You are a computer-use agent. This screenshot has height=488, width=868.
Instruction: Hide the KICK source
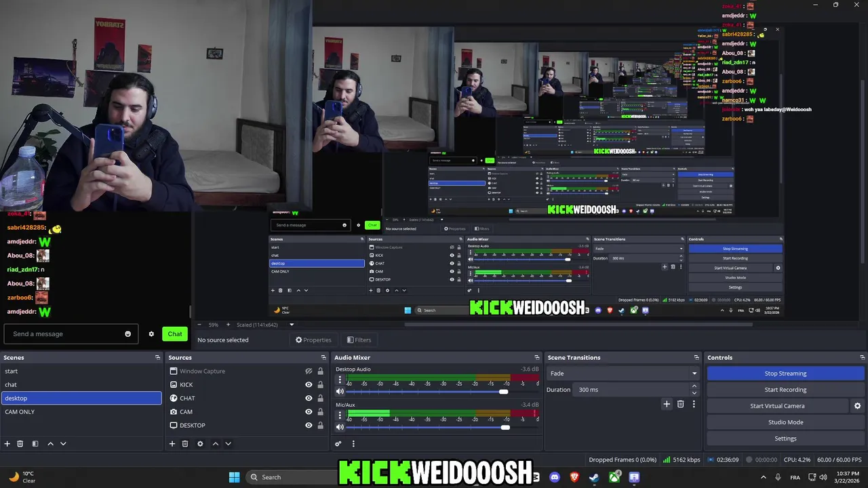tap(309, 384)
